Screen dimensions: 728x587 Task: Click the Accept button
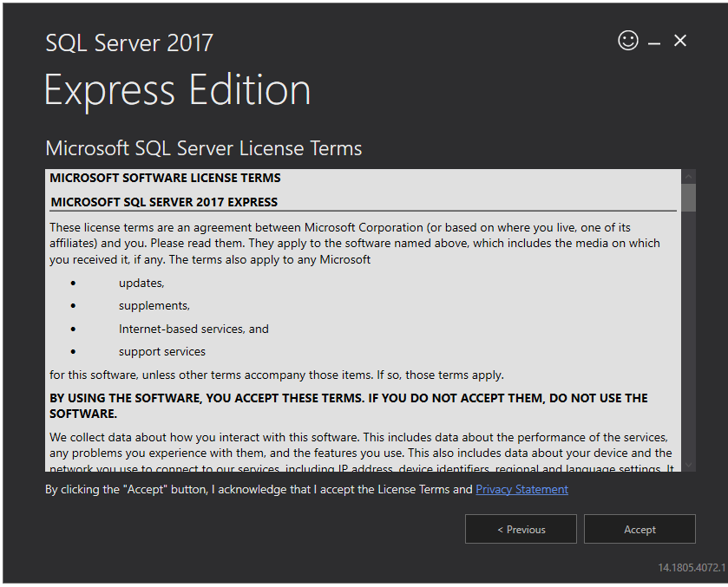click(x=639, y=529)
